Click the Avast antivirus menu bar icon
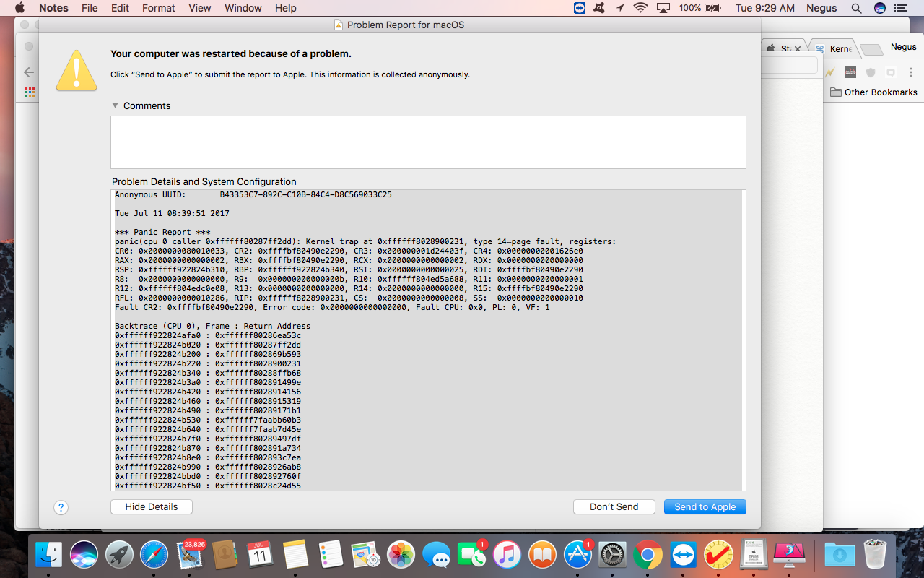The height and width of the screenshot is (578, 924). tap(599, 8)
